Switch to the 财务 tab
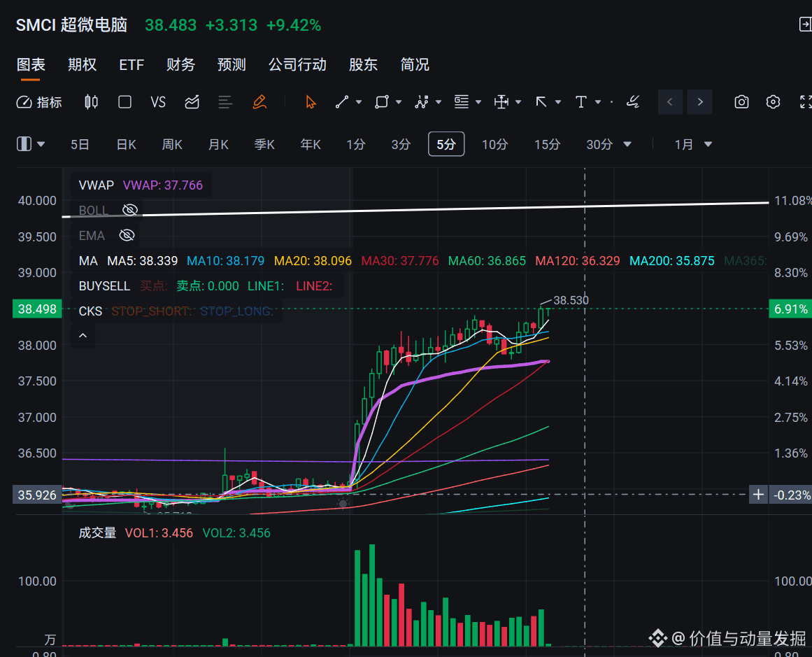Viewport: 812px width, 657px height. tap(180, 65)
